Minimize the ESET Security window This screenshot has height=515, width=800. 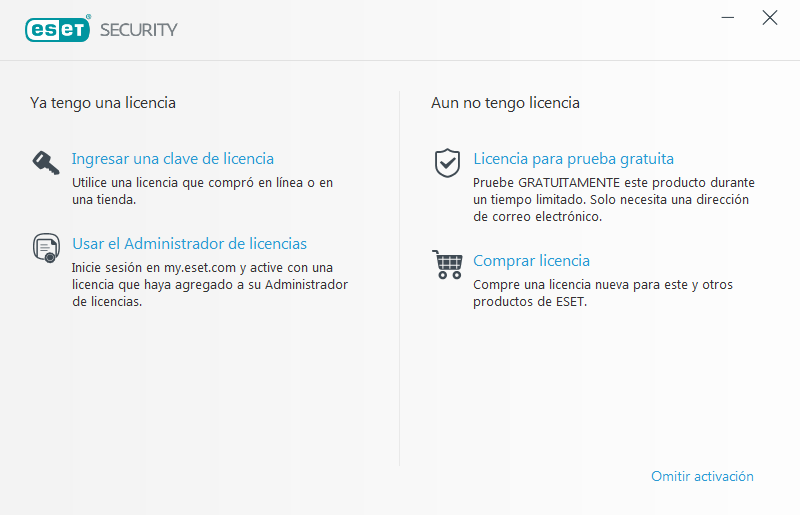click(729, 18)
